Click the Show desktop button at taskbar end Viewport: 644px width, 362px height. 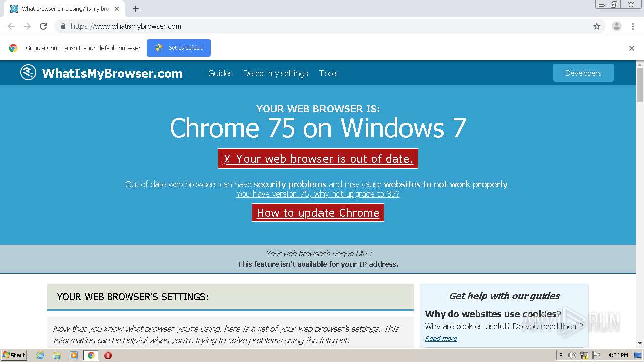(x=638, y=355)
